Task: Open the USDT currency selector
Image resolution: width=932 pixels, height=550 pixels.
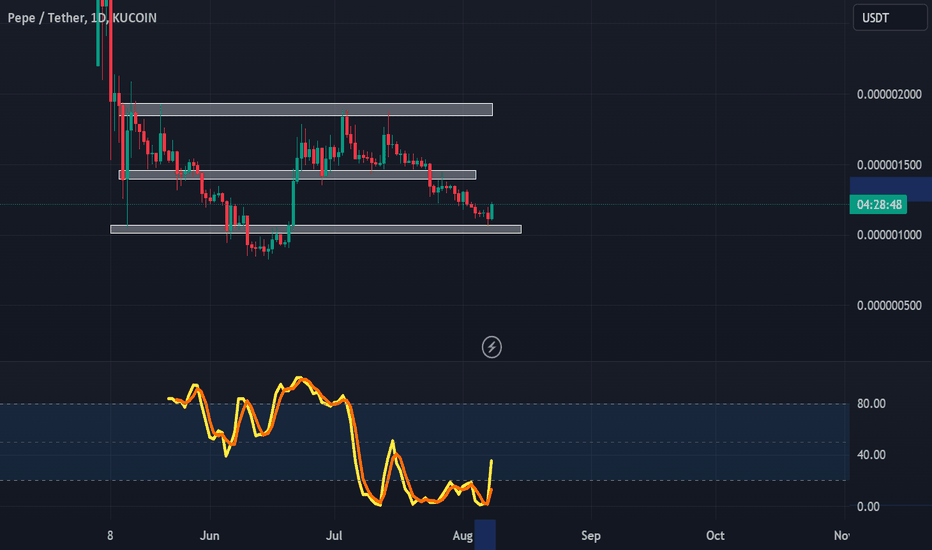Action: pos(890,17)
